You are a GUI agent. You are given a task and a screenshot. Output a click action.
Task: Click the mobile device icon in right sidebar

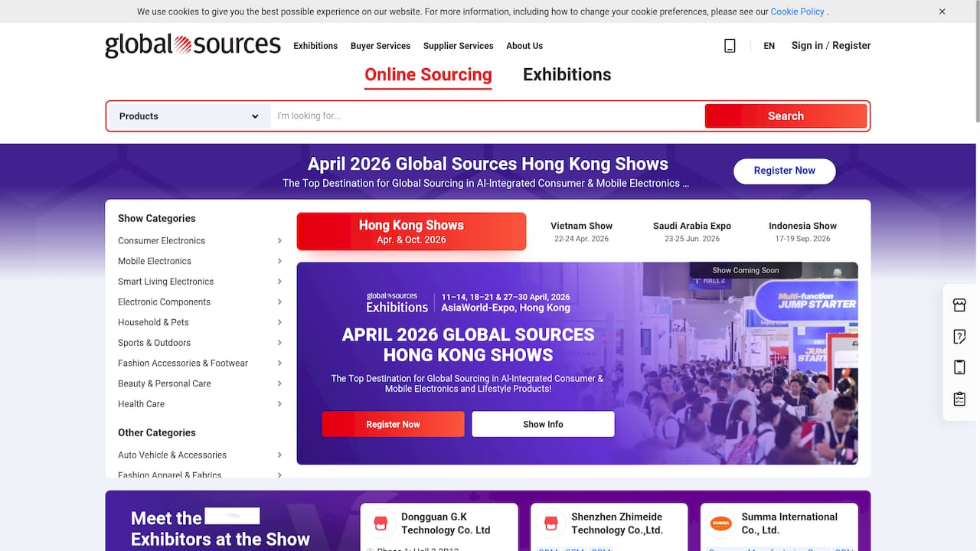(x=959, y=367)
